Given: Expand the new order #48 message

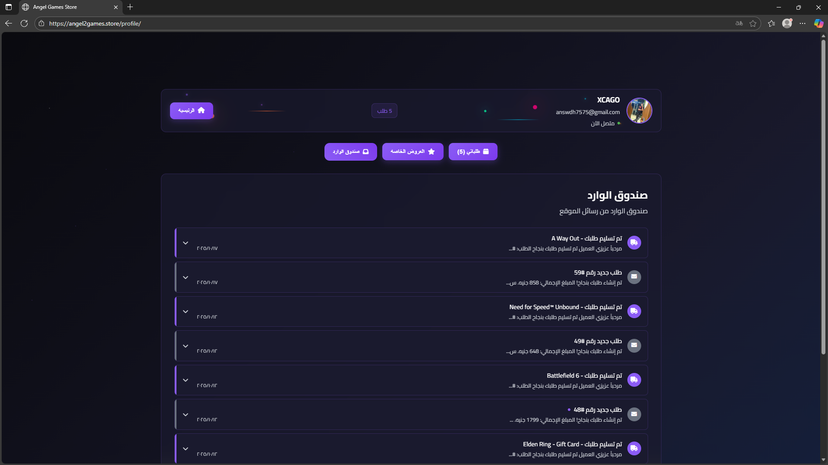Looking at the screenshot, I should click(x=185, y=414).
